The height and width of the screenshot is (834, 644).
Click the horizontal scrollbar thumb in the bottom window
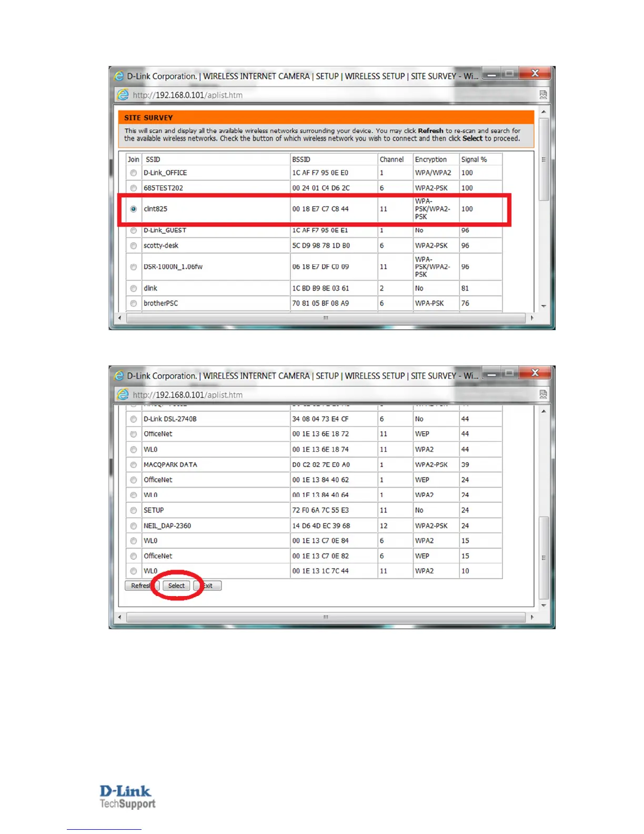[326, 617]
